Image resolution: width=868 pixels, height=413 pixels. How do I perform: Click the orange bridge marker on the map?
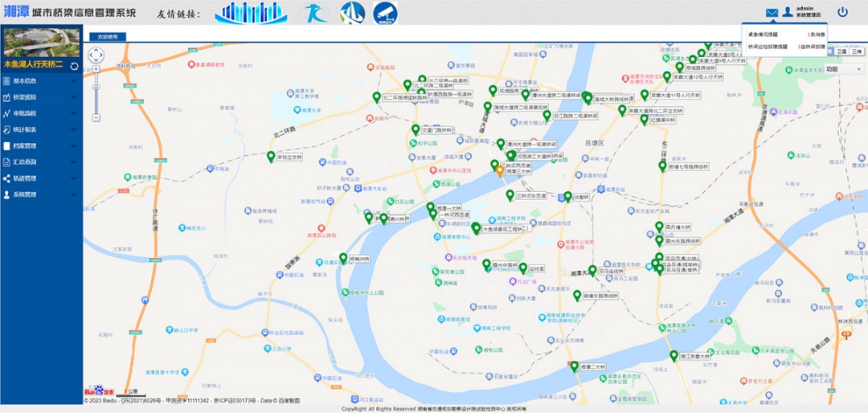coord(499,170)
